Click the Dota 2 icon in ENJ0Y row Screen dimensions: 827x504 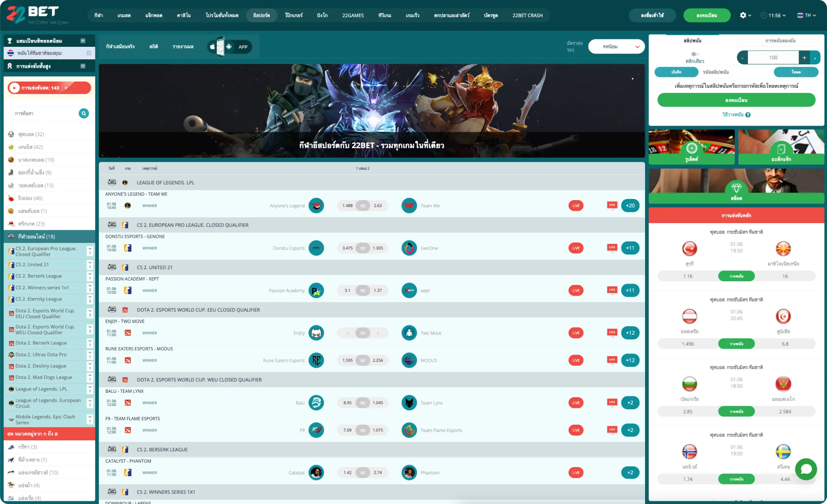[x=127, y=333]
